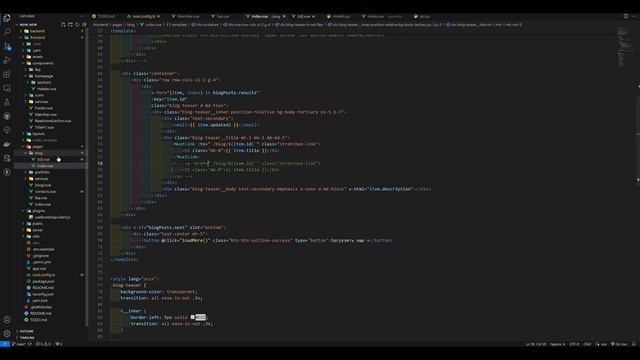
Task: Open TitleH1.vue in Explorer tree
Action: pyautogui.click(x=44, y=127)
